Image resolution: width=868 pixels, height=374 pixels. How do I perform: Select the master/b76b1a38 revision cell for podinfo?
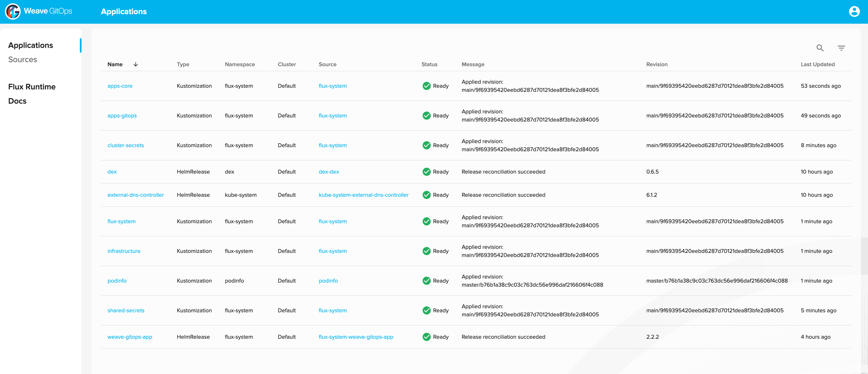pos(717,280)
